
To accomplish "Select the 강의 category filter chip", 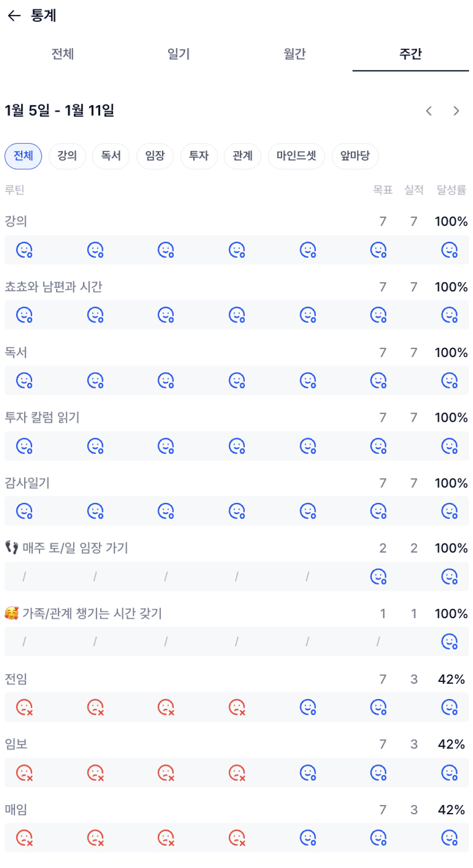I will coord(67,156).
